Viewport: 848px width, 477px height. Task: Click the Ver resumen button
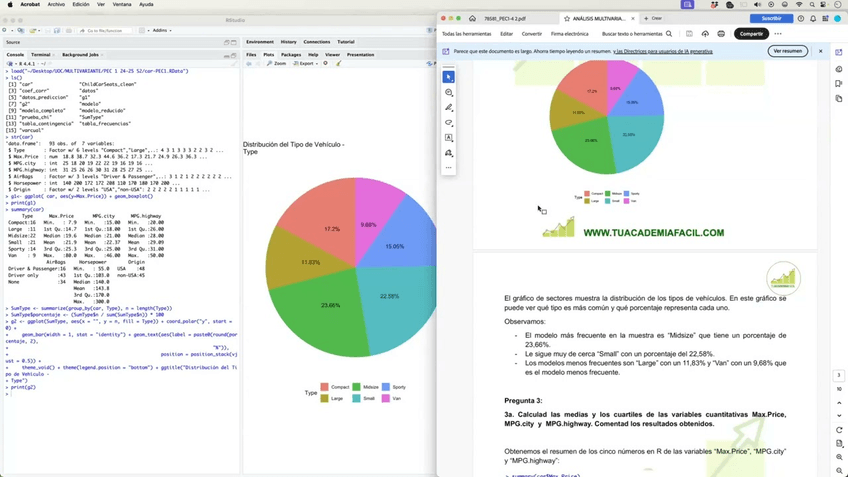coord(787,51)
